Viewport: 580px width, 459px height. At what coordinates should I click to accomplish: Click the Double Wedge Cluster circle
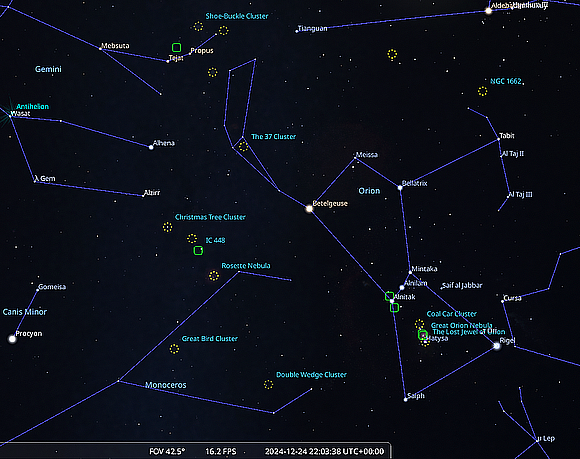(x=269, y=385)
